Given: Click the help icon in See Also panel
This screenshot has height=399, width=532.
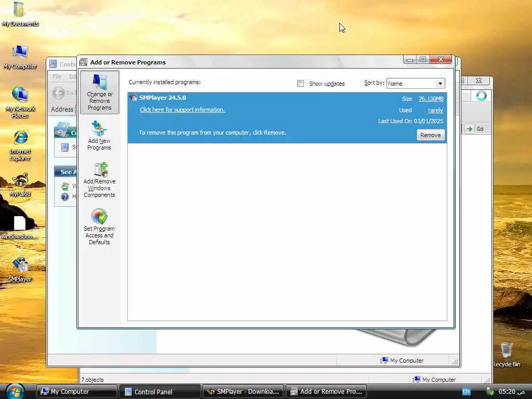Looking at the screenshot, I should (x=65, y=197).
